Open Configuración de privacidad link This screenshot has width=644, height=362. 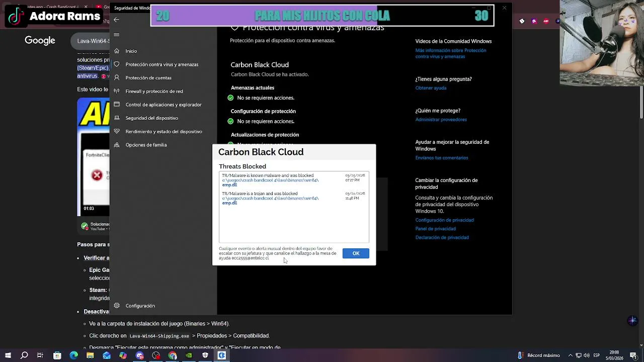(x=444, y=220)
